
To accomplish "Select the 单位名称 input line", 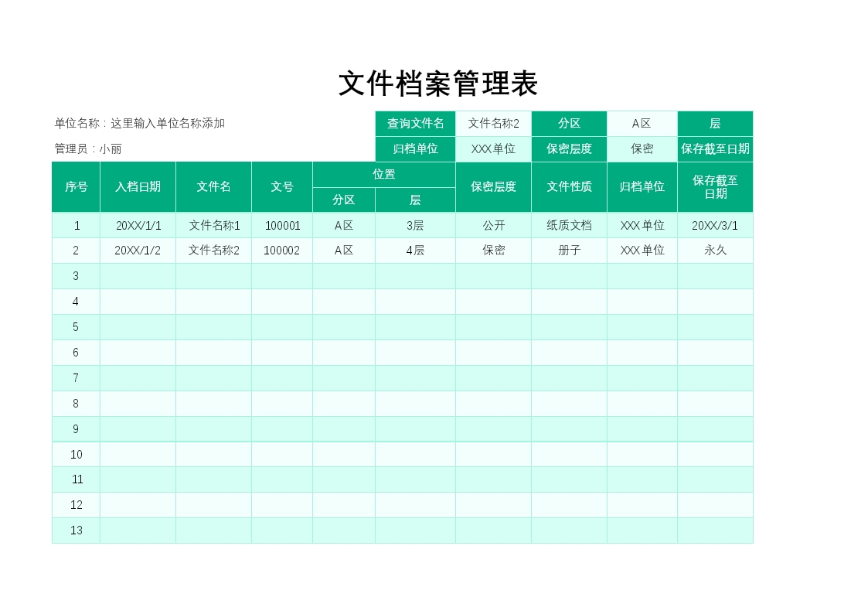I will tap(139, 124).
